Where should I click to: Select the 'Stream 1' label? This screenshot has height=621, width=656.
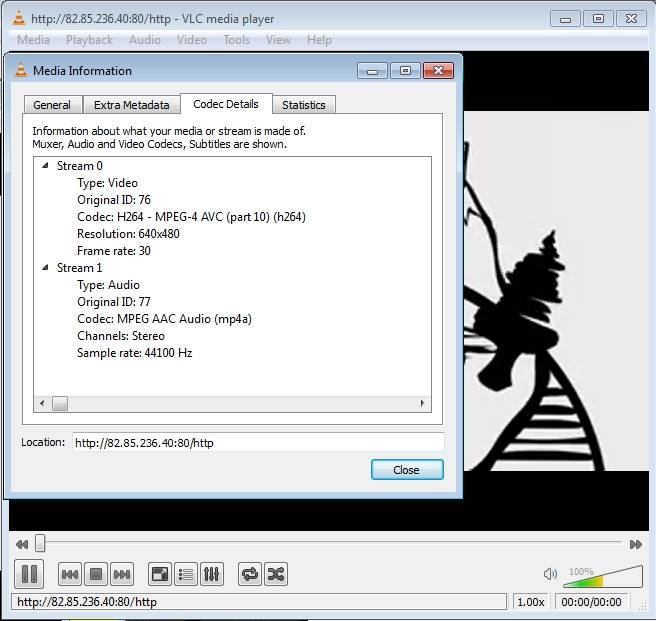79,268
